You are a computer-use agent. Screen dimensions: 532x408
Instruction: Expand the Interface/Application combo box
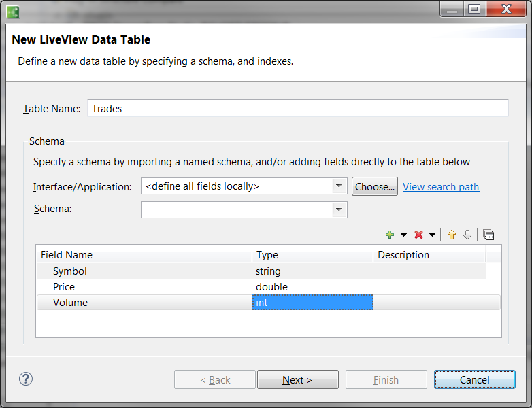pos(339,186)
